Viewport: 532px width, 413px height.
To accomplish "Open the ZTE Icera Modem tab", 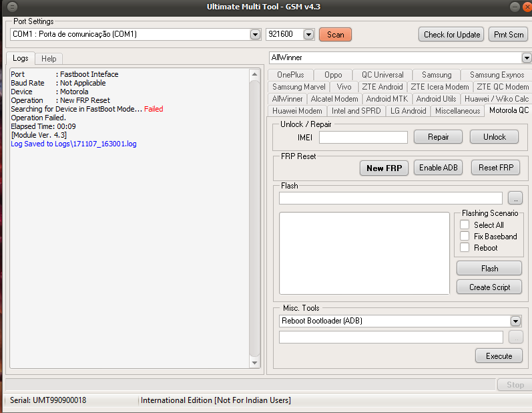I will (x=440, y=87).
